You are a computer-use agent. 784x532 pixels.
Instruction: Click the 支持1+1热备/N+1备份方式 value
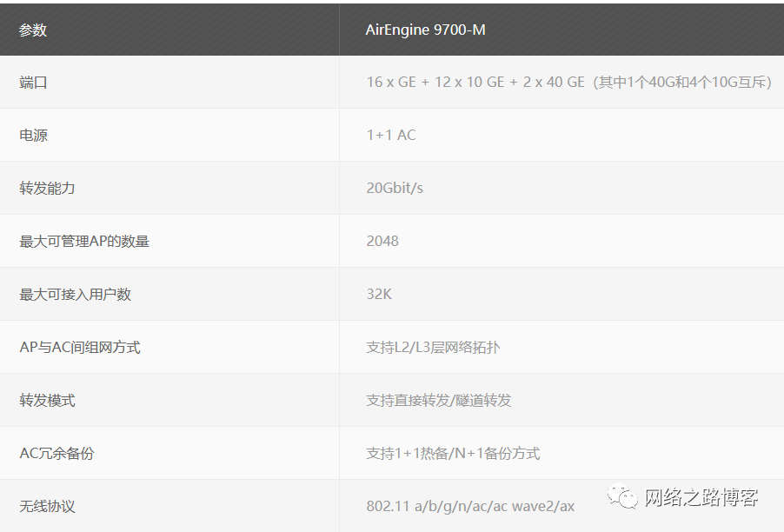coord(453,454)
